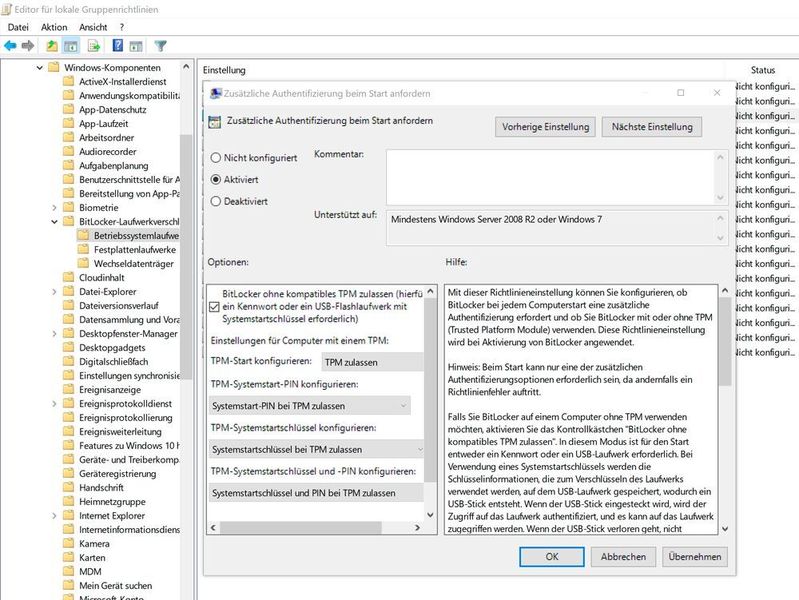Image resolution: width=799 pixels, height=600 pixels.
Task: Select the Aktiviert radio button
Action: coord(216,179)
